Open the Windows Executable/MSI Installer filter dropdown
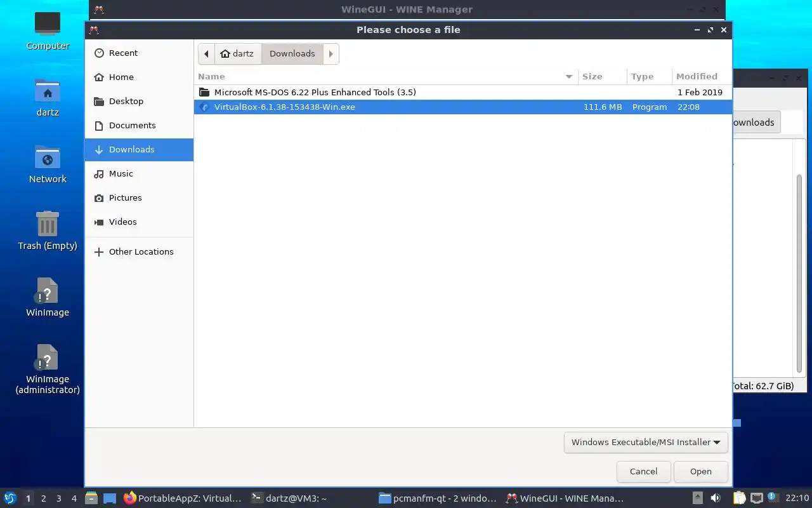 (x=646, y=443)
